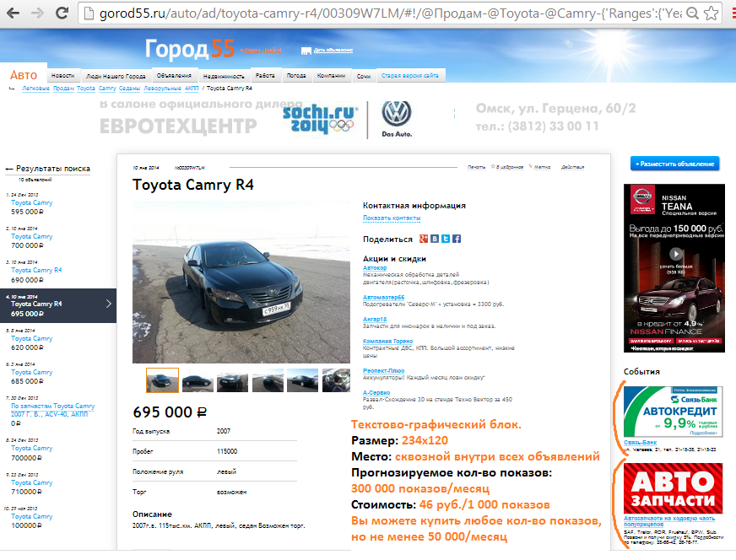
Task: Open the Toyota Camry result priced 710000
Action: [32, 482]
